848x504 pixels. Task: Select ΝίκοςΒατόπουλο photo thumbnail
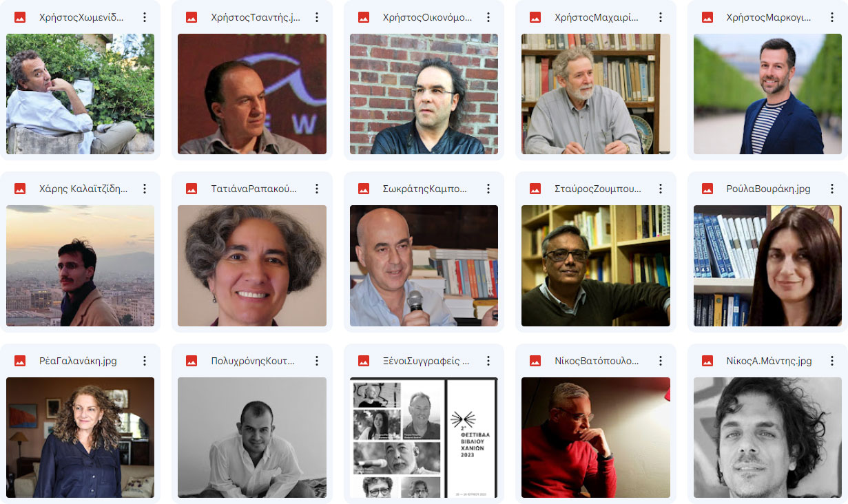pos(596,437)
